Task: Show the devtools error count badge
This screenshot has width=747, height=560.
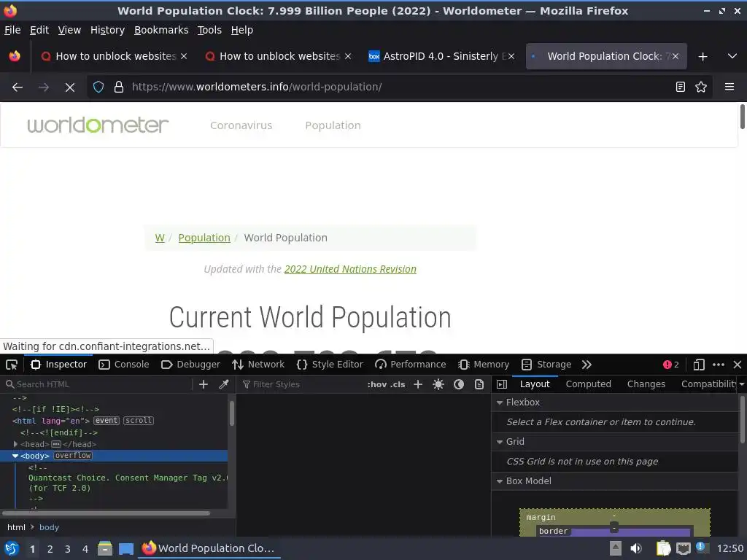Action: [x=671, y=365]
